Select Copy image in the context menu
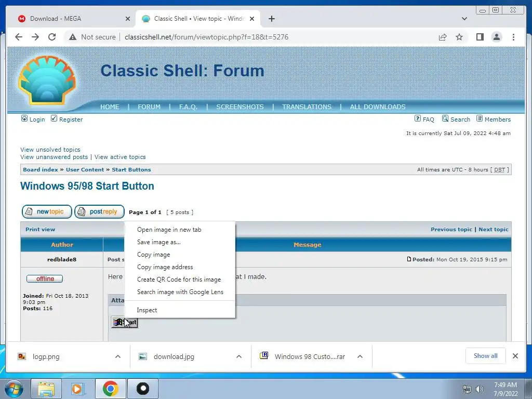 [180, 255]
